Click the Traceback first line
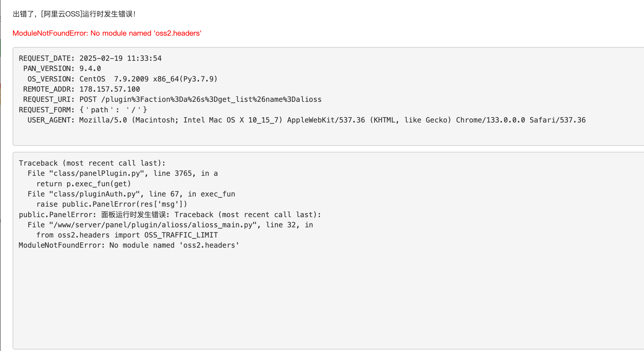The image size is (644, 351). [92, 163]
